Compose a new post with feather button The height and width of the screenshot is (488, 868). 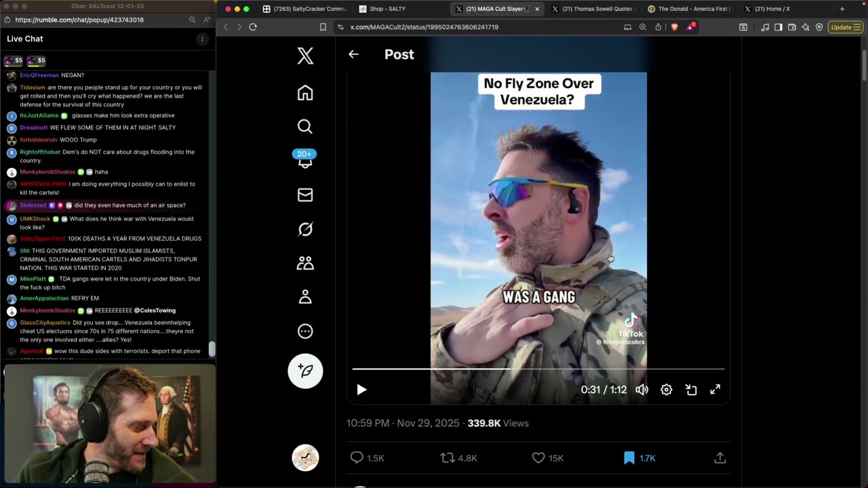click(305, 371)
